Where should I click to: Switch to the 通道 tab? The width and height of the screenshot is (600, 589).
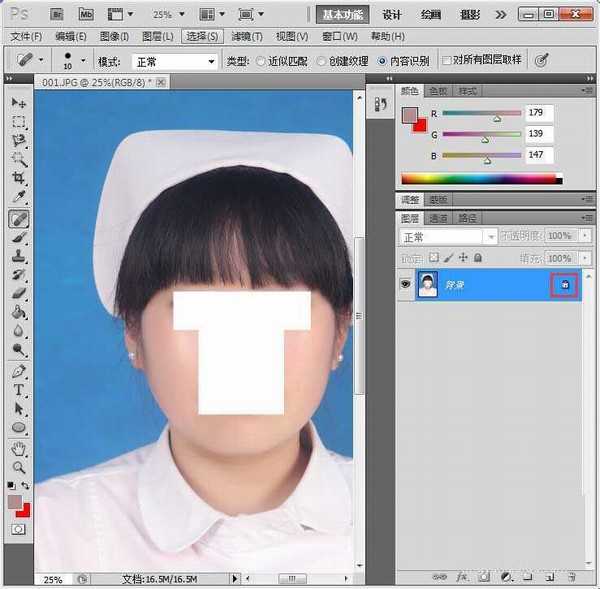point(438,217)
